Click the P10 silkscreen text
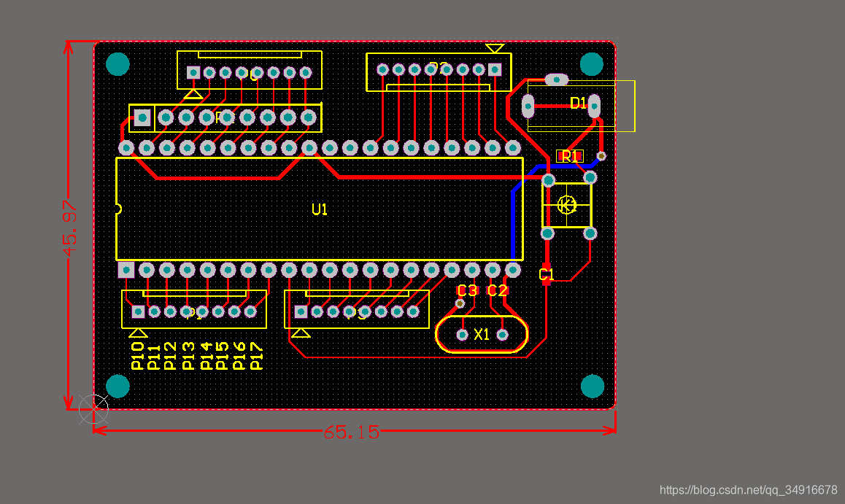 click(x=138, y=355)
